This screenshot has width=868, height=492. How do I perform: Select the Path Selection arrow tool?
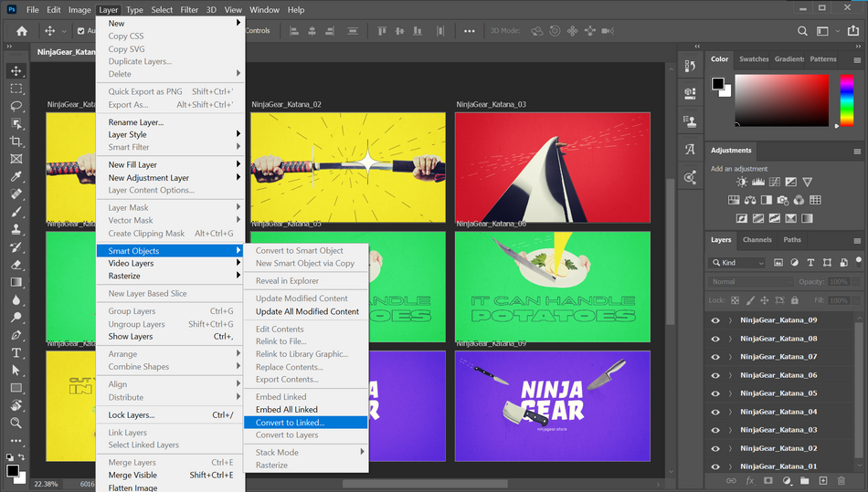point(16,371)
